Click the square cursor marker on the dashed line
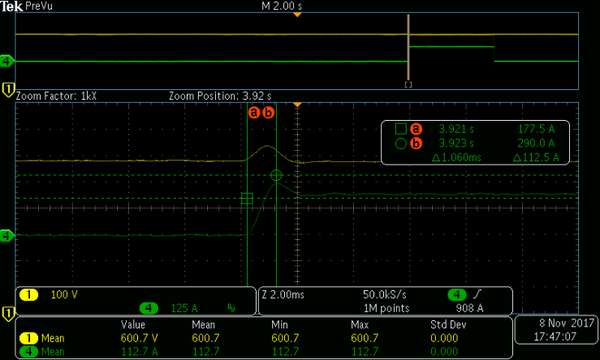600x360 pixels. coord(247,198)
